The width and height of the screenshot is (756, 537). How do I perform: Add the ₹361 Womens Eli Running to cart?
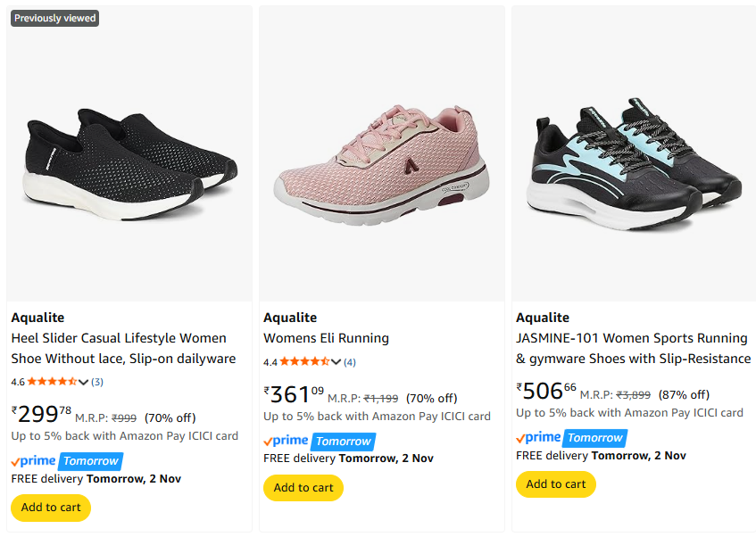[303, 487]
